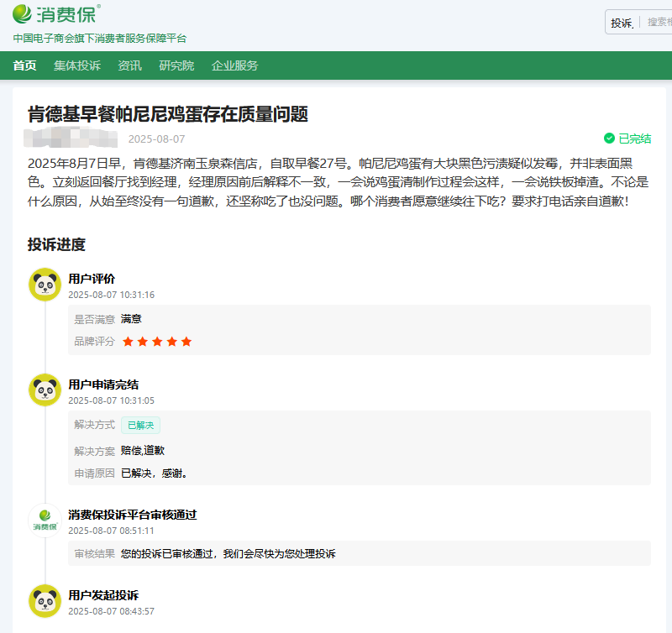Image resolution: width=672 pixels, height=633 pixels.
Task: Click the panda avatar beside 用户发起投诉
Action: (45, 601)
